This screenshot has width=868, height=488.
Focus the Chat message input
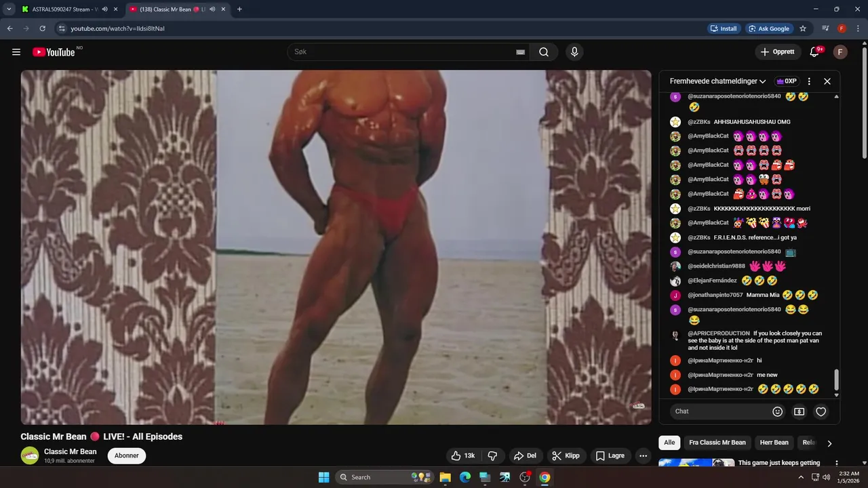[720, 411]
